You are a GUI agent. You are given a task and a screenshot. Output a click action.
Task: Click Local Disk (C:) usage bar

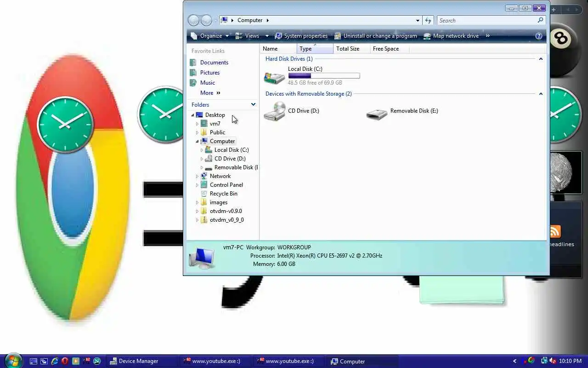coord(324,76)
